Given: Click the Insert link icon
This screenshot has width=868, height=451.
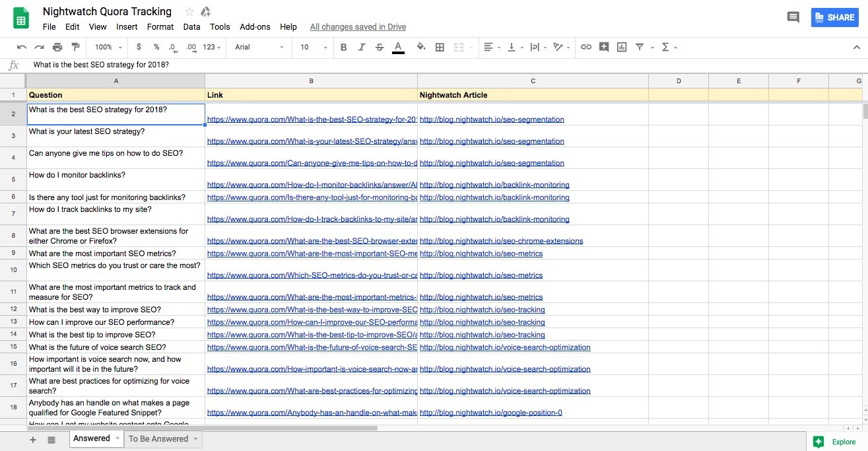Looking at the screenshot, I should pos(585,47).
